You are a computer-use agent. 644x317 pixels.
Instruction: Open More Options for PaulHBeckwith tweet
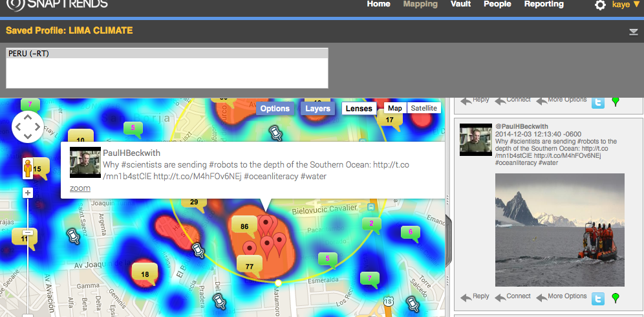(x=561, y=297)
